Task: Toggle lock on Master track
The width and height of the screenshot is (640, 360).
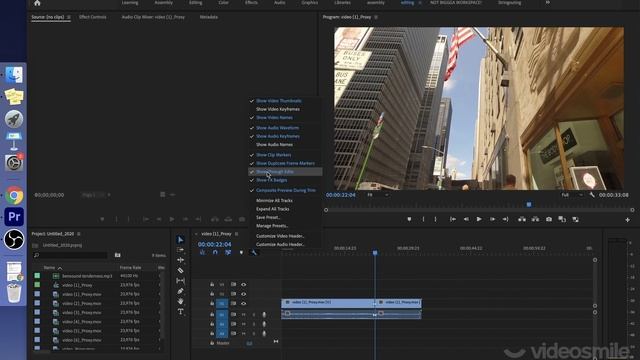Action: coord(212,343)
